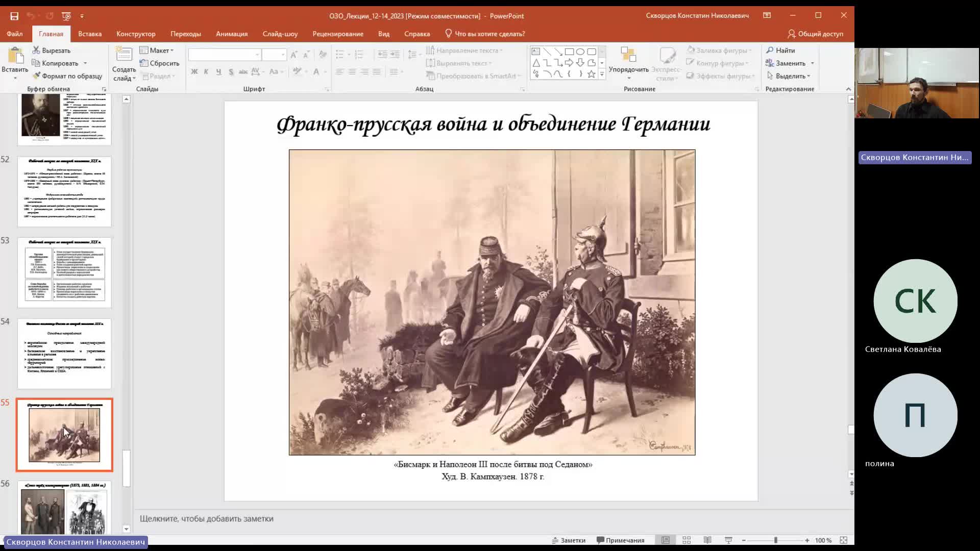The height and width of the screenshot is (551, 980).
Task: Switch to Slide Sorter view in status bar
Action: tap(687, 540)
